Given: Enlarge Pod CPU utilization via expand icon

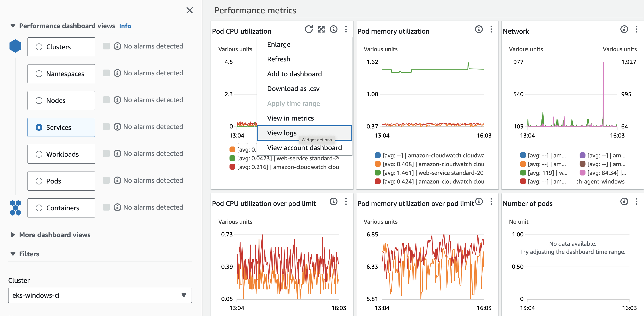Looking at the screenshot, I should [321, 29].
